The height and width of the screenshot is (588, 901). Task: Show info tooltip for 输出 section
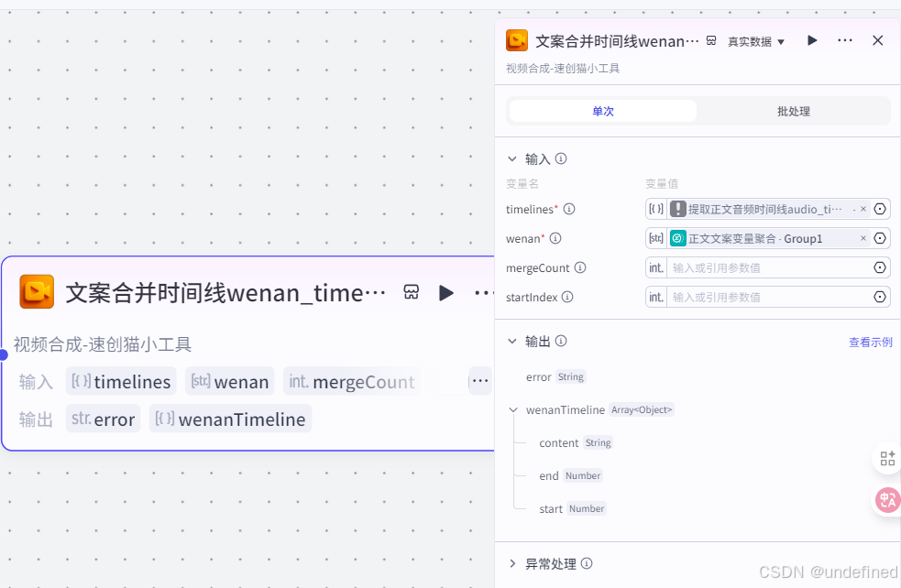pos(561,341)
